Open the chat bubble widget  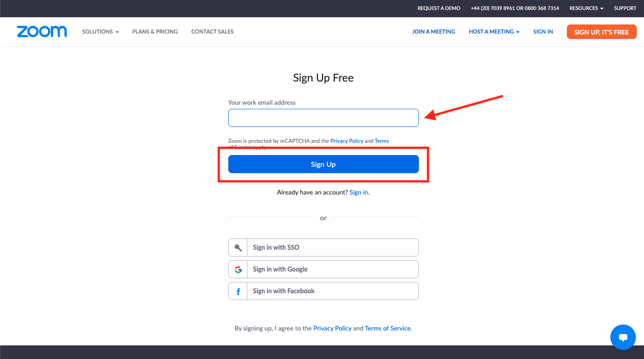(x=623, y=337)
